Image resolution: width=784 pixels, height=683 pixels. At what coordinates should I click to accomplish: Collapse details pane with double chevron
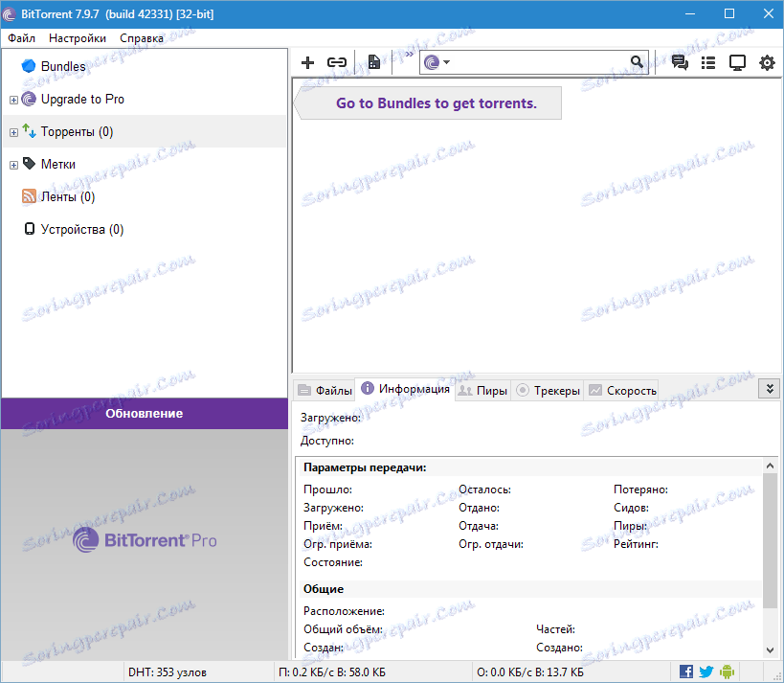tap(770, 389)
